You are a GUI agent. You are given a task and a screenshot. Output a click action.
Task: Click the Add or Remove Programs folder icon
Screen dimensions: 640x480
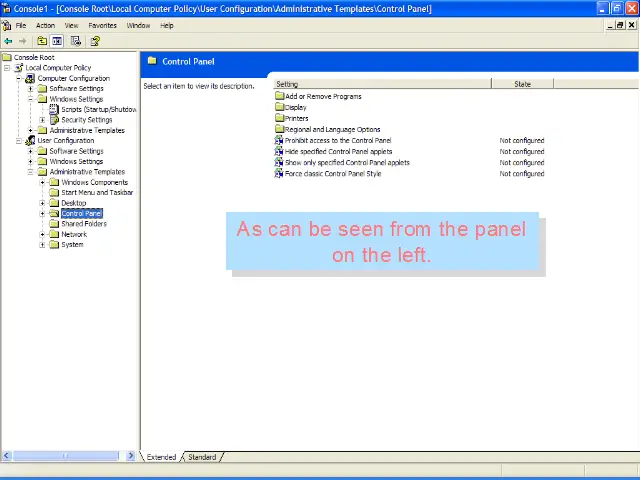click(x=280, y=96)
